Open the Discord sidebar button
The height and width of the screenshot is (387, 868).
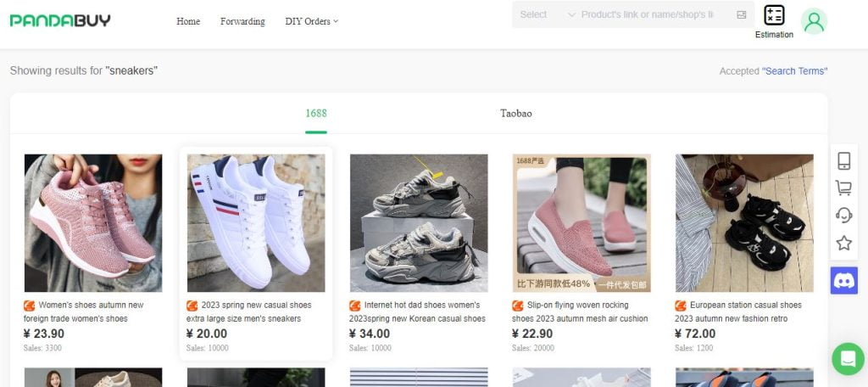click(843, 281)
